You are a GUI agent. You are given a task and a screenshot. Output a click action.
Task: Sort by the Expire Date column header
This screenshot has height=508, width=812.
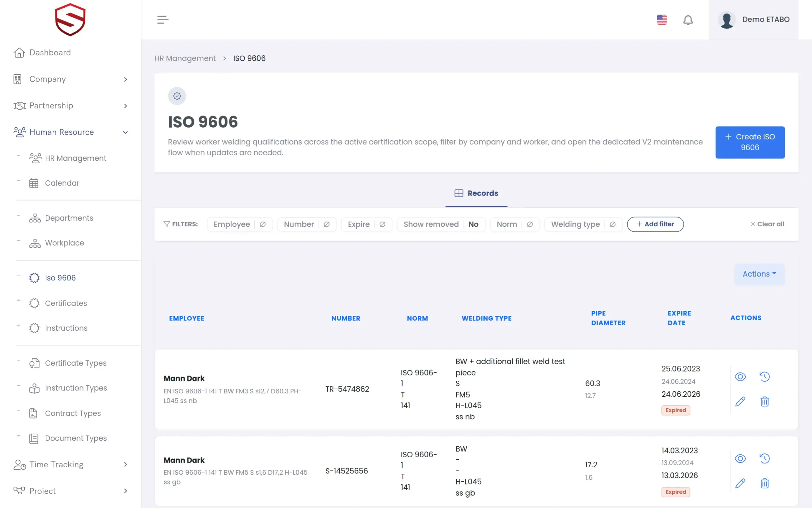click(679, 318)
